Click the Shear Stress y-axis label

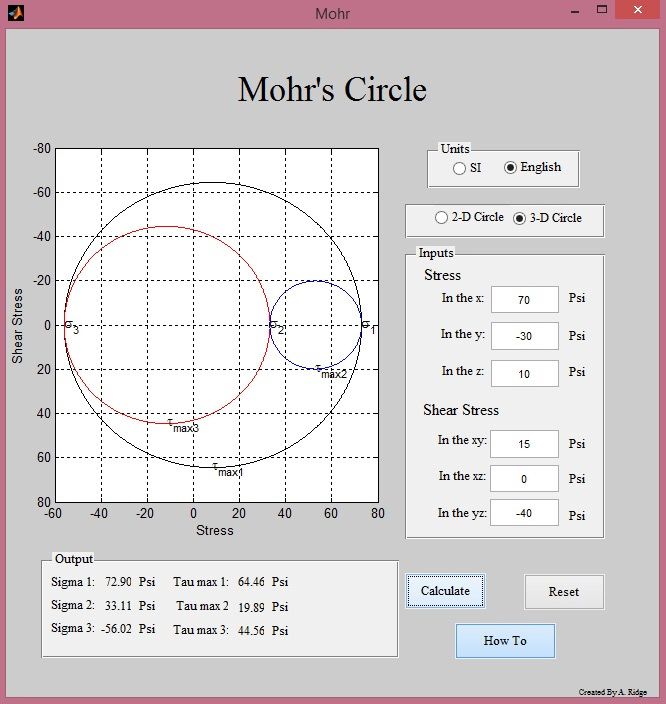click(17, 326)
